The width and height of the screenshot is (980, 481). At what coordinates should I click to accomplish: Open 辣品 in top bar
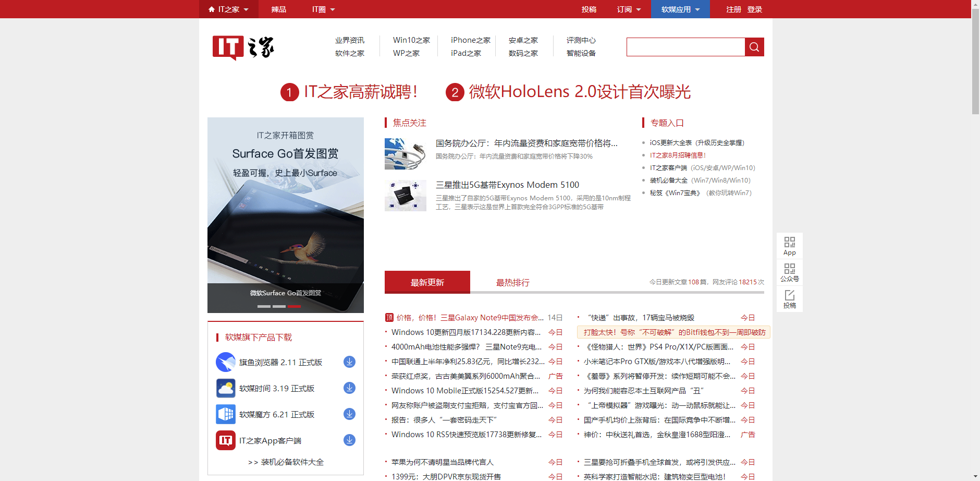(279, 9)
